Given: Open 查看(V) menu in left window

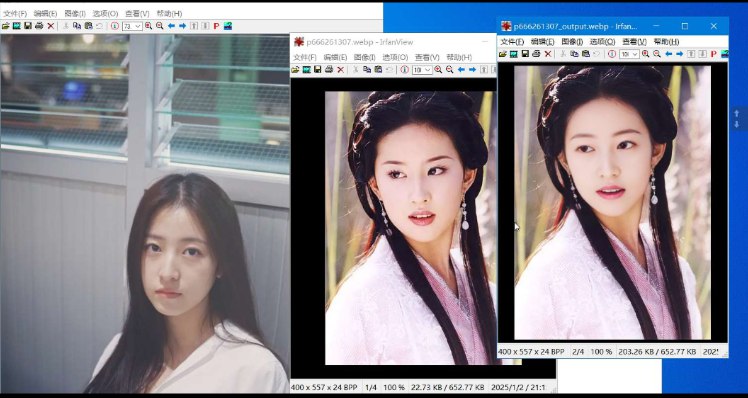Looking at the screenshot, I should [x=137, y=14].
